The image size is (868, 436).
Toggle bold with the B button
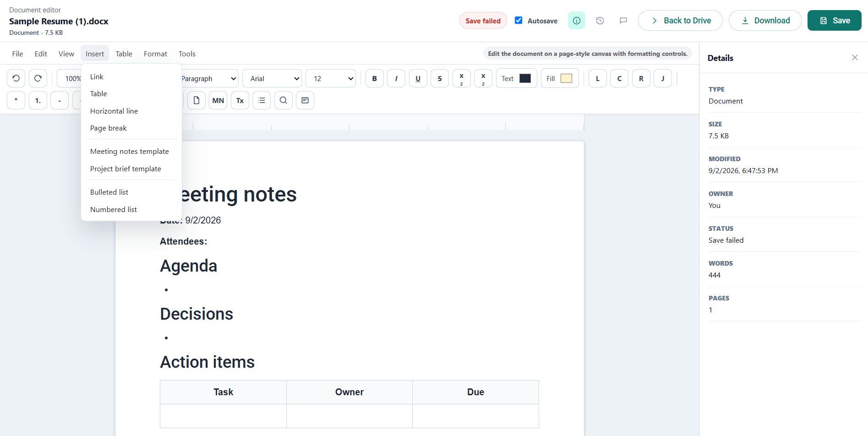click(375, 78)
